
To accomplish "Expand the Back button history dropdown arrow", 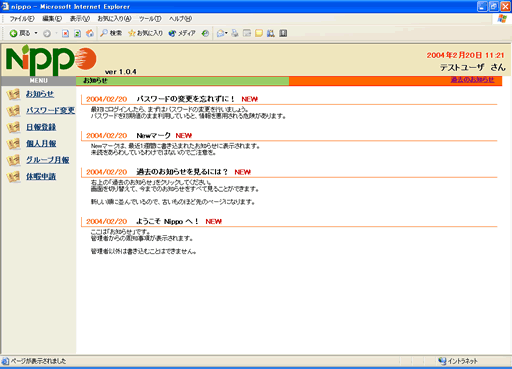I will (x=36, y=33).
